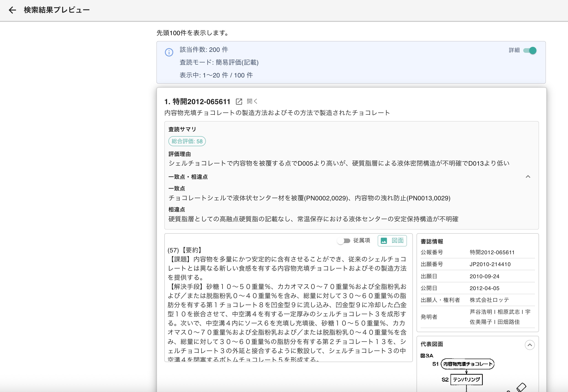The height and width of the screenshot is (392, 568).
Task: Click the 開く link
Action: (x=252, y=101)
